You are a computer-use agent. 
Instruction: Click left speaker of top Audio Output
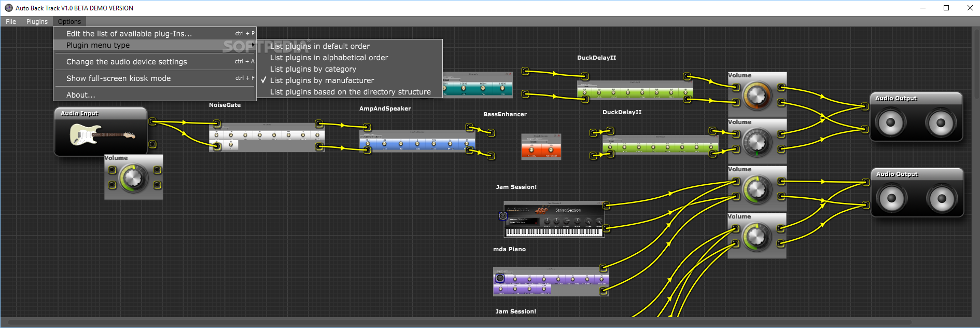point(890,122)
